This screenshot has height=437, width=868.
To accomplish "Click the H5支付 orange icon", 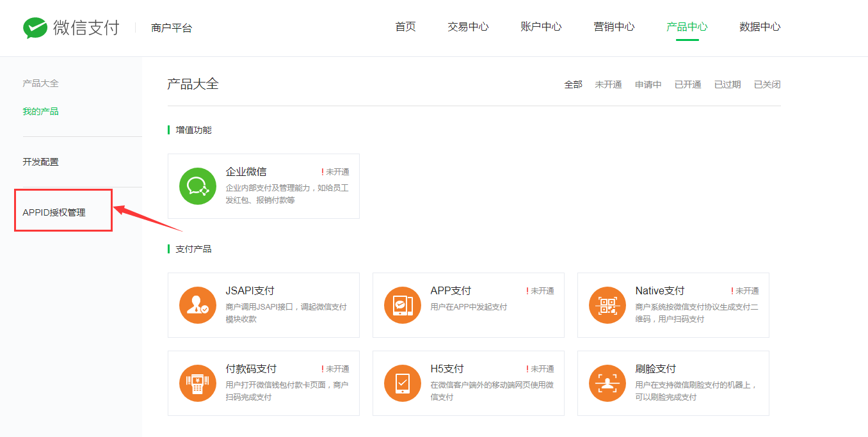I will [403, 383].
